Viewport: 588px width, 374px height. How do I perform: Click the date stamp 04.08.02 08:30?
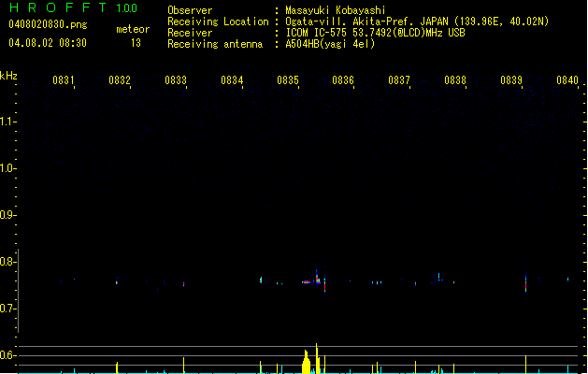(x=48, y=43)
